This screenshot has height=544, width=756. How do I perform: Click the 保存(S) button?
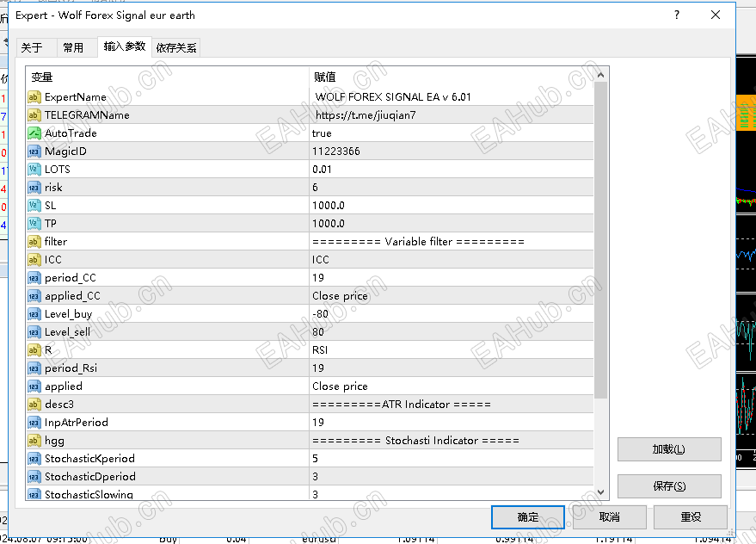pyautogui.click(x=669, y=486)
